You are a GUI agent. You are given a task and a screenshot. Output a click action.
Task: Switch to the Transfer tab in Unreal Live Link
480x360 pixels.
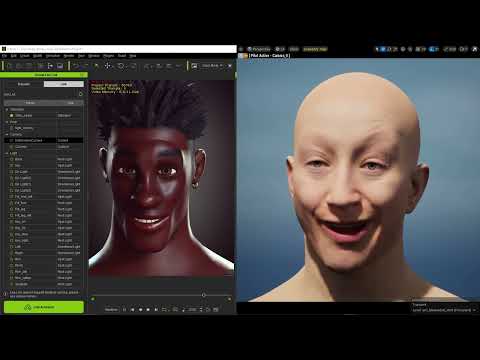(24, 84)
